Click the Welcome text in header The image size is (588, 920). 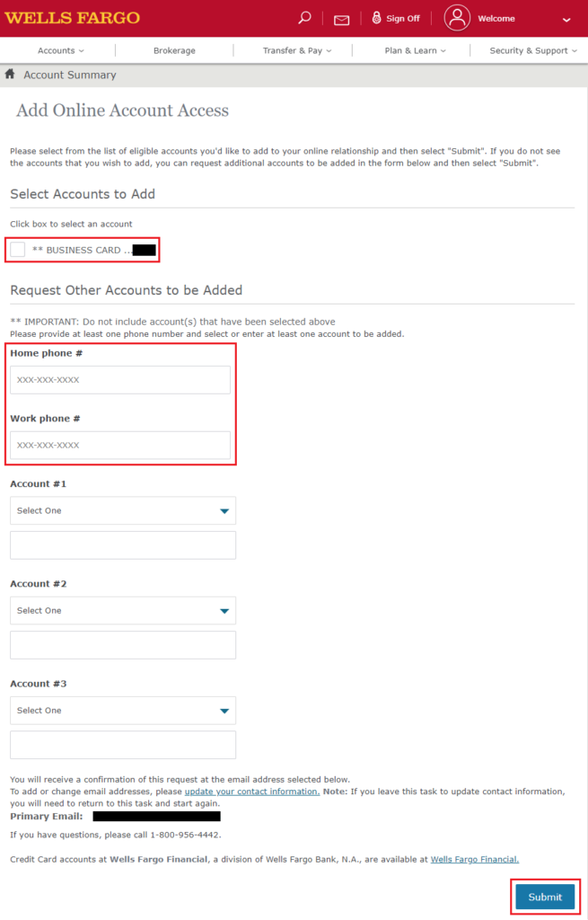(x=496, y=18)
